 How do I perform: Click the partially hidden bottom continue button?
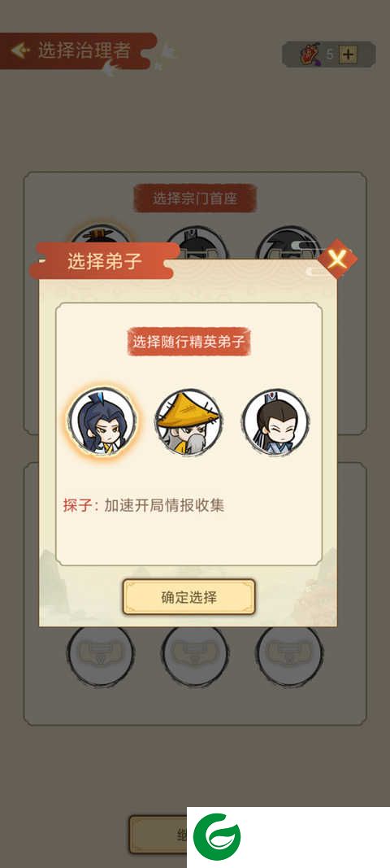click(x=158, y=834)
